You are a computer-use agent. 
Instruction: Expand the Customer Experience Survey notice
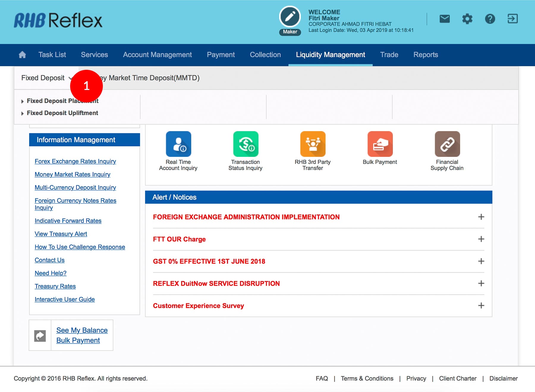pos(481,306)
